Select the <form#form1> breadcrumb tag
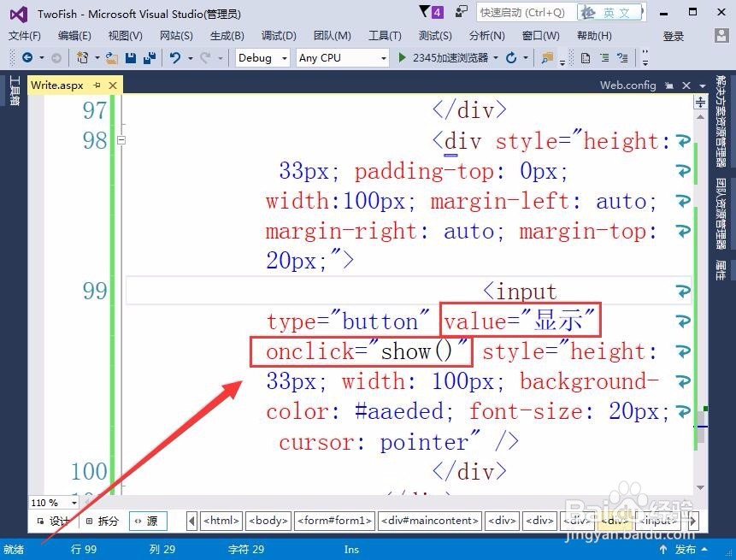This screenshot has width=736, height=560. 334,521
